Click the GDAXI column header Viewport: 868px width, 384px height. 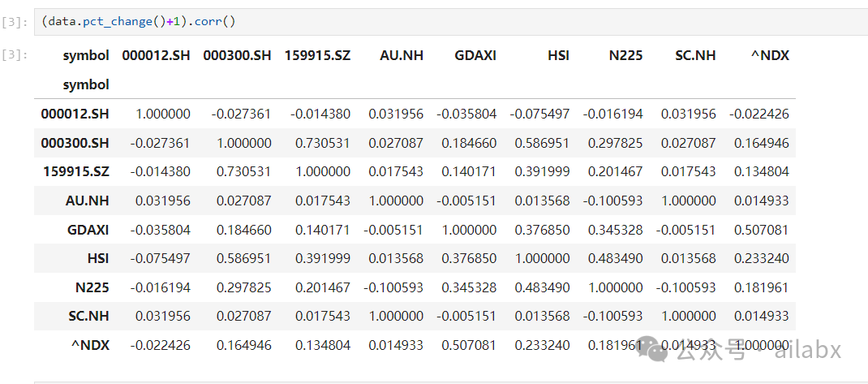[475, 55]
